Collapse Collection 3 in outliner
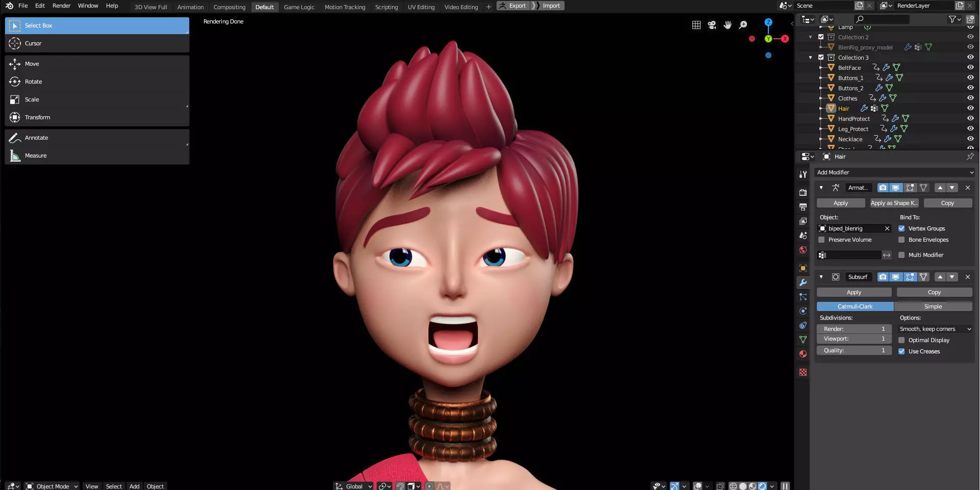 tap(811, 57)
